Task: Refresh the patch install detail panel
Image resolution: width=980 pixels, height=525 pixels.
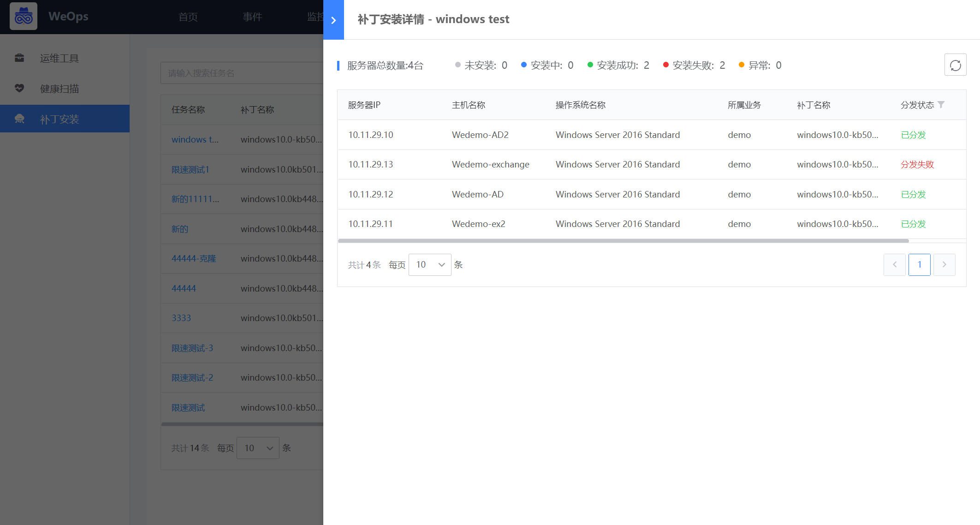Action: (955, 65)
